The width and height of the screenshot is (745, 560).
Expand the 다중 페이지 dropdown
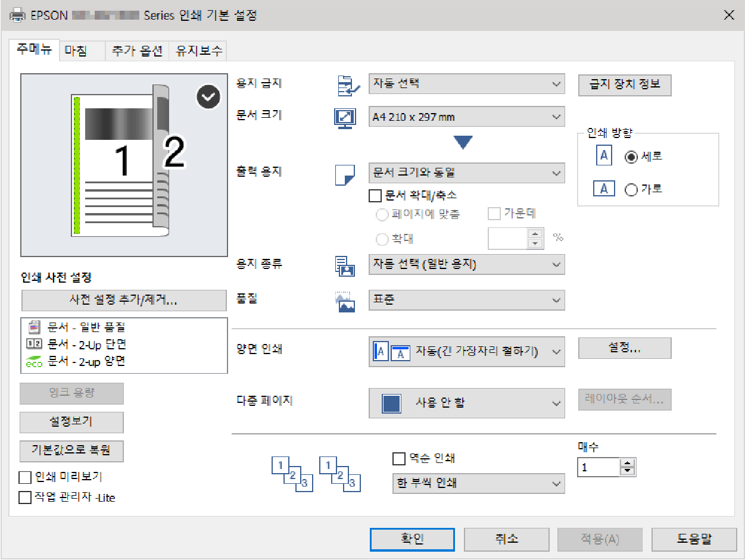466,403
